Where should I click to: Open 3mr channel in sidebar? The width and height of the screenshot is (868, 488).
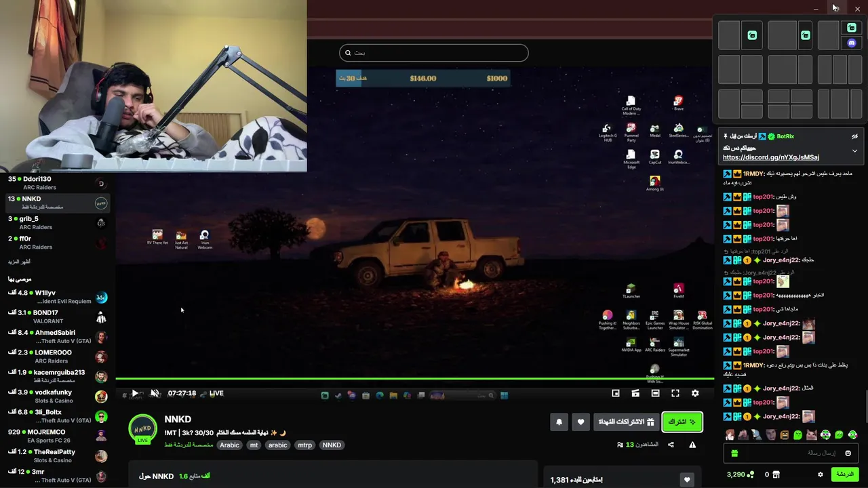(57, 476)
